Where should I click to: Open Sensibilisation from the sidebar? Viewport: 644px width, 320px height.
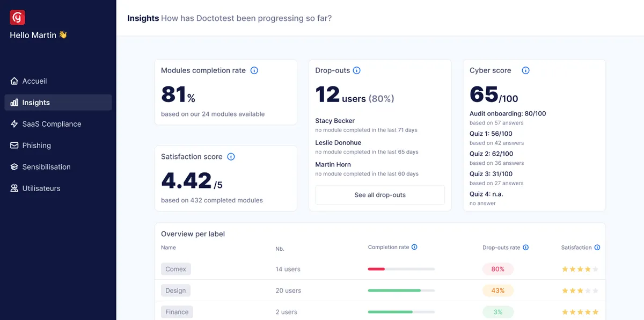tap(46, 167)
